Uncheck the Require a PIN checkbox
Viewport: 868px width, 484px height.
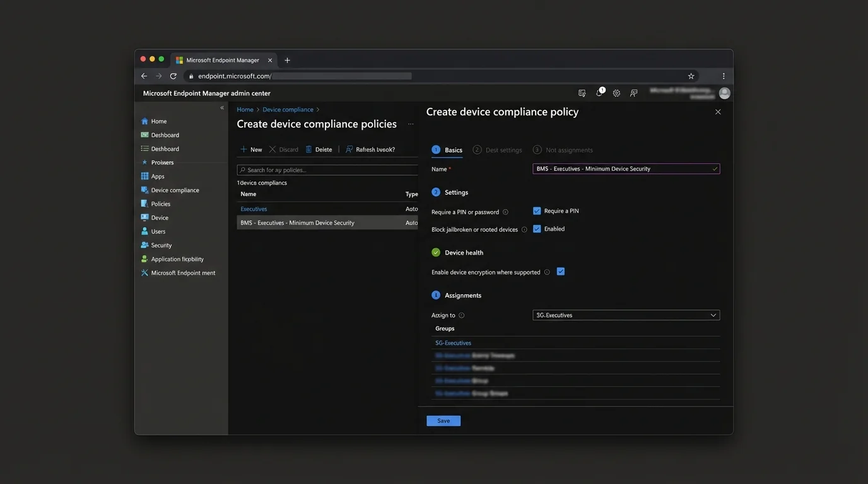537,210
